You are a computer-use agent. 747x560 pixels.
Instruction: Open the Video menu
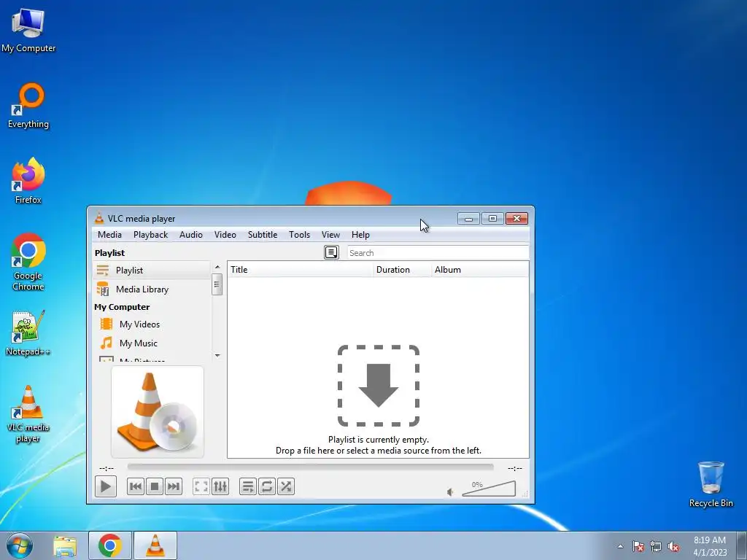coord(225,235)
